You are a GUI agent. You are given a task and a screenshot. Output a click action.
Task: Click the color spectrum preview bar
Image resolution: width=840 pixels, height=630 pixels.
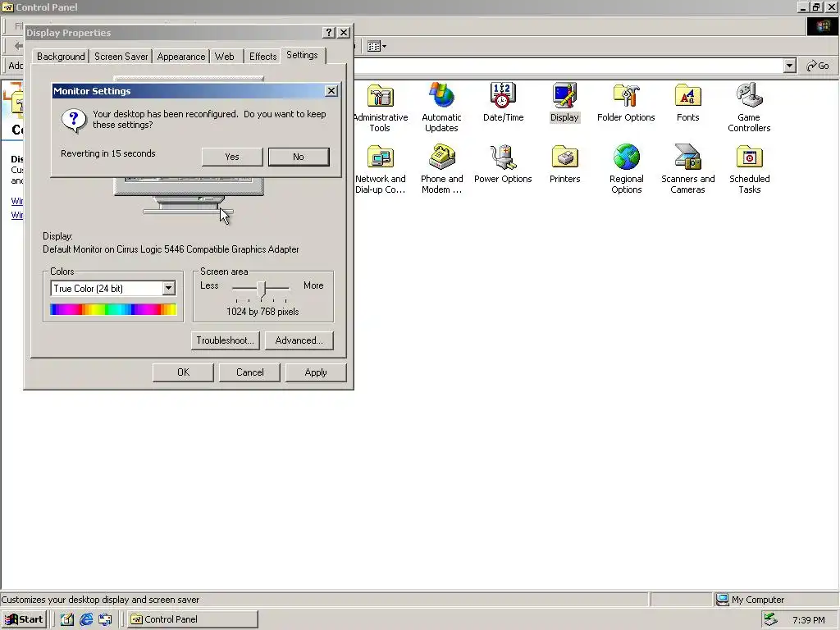coord(113,309)
